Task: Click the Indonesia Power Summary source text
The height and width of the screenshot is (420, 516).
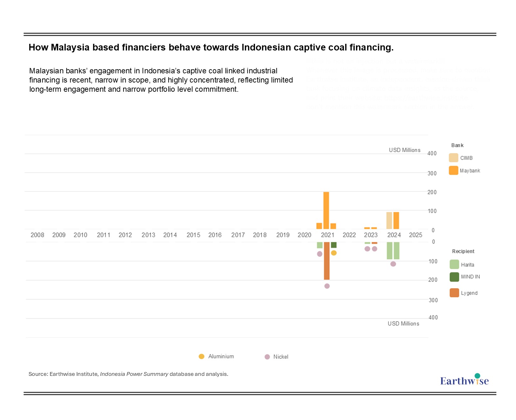Action: click(134, 374)
